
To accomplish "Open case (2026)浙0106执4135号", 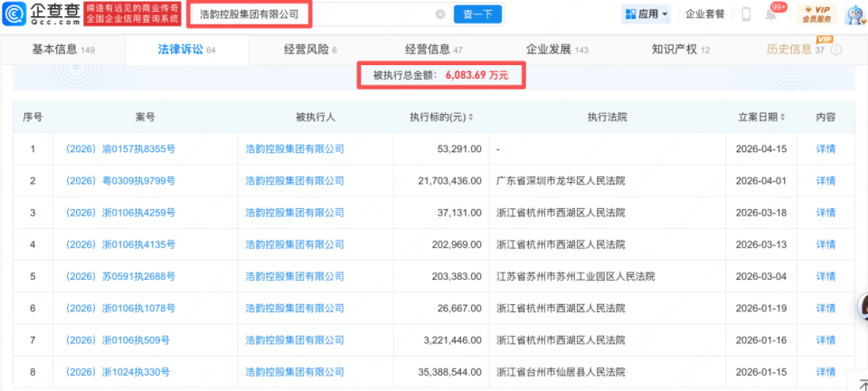I will point(120,244).
